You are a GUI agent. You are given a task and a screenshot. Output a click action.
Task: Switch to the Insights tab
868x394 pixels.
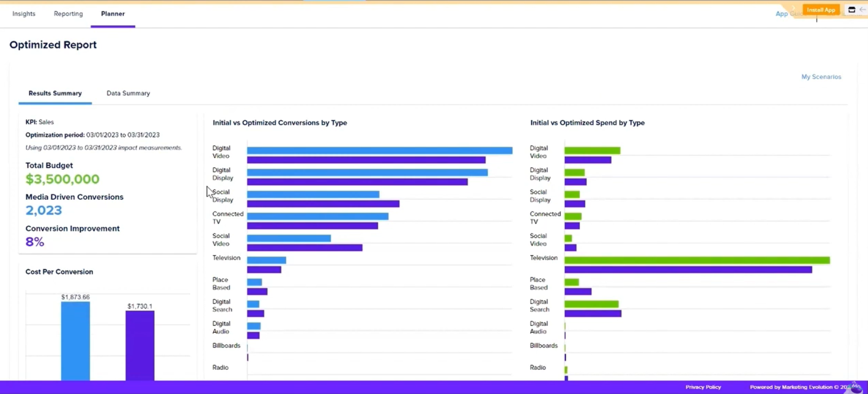click(x=23, y=13)
